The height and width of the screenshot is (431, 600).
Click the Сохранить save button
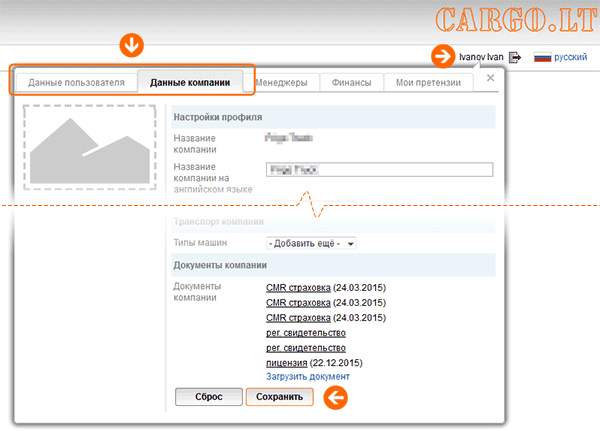pos(279,397)
